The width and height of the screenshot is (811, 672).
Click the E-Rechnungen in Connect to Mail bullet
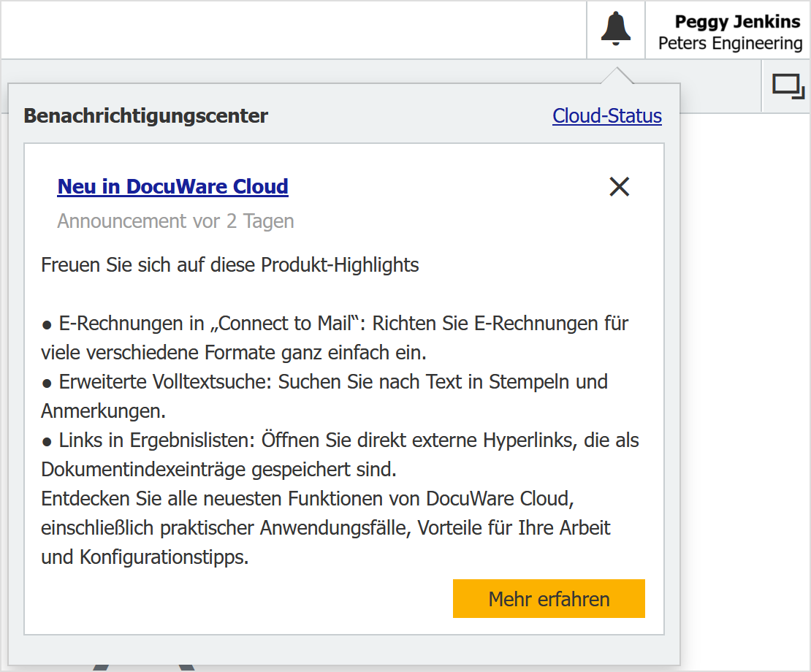pos(335,324)
